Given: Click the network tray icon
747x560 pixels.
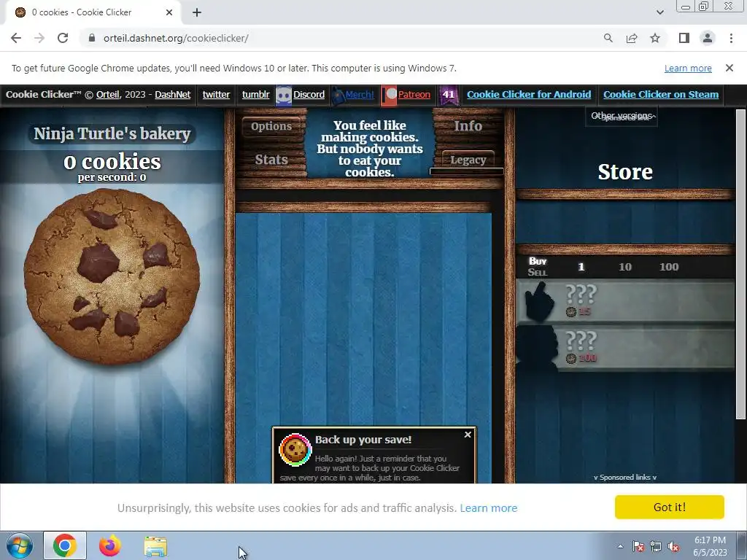Looking at the screenshot, I should coord(656,546).
